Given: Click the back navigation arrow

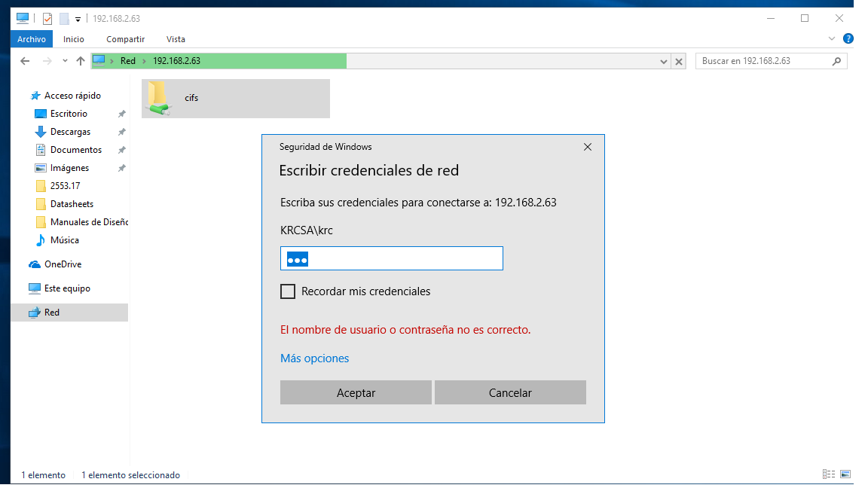Looking at the screenshot, I should pyautogui.click(x=25, y=61).
